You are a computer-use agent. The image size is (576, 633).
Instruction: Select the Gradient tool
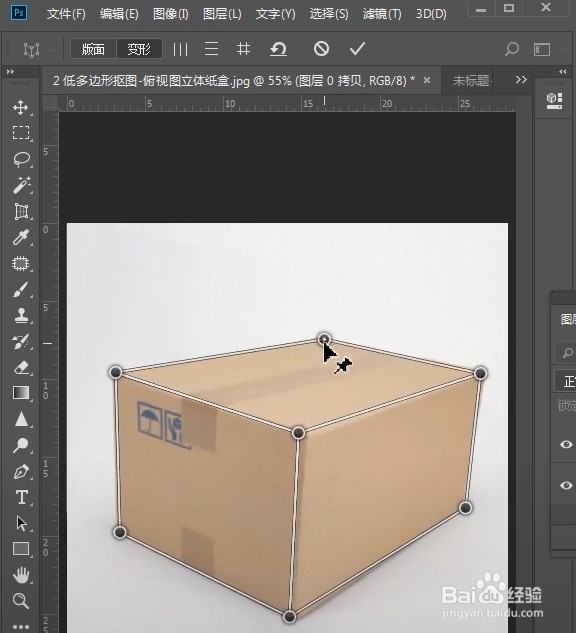[21, 392]
